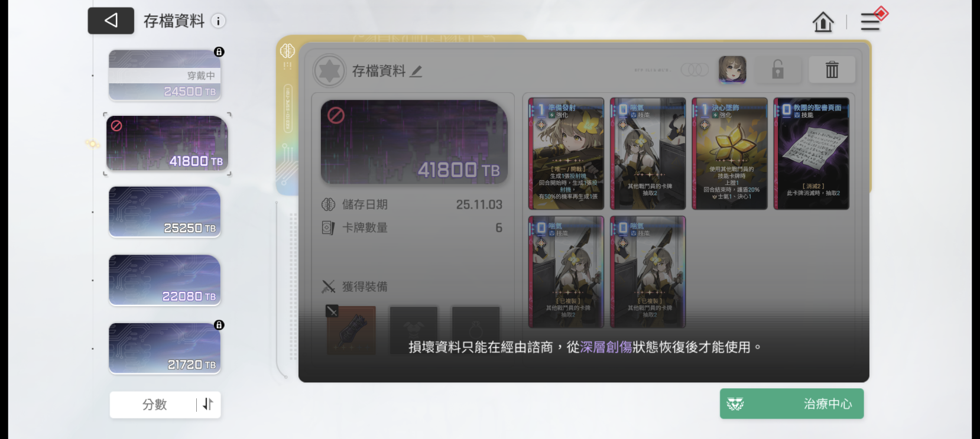980x439 pixels.
Task: Click the orange equipment item slot
Action: [x=351, y=330]
